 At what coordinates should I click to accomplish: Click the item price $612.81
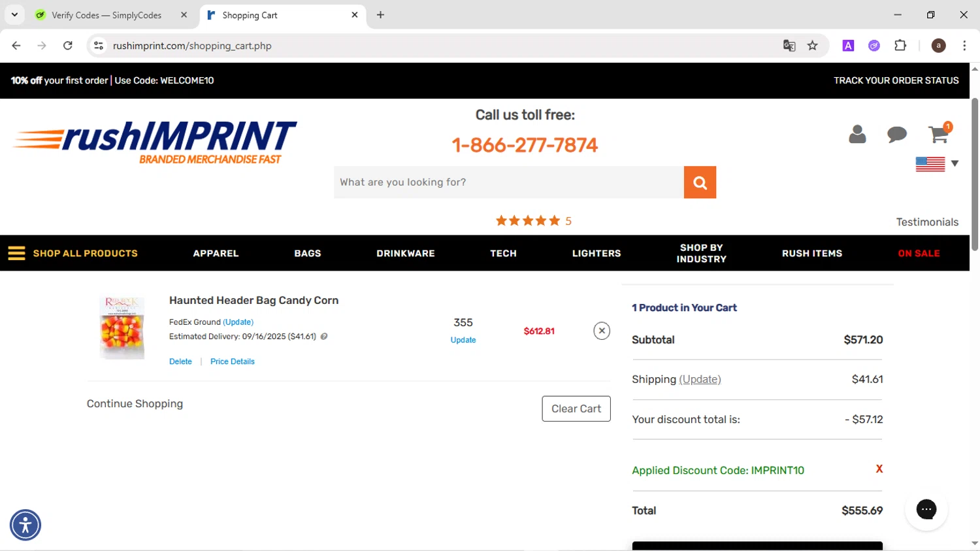tap(539, 331)
